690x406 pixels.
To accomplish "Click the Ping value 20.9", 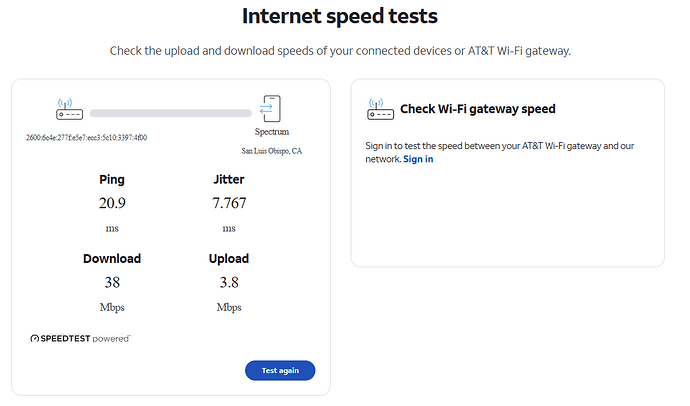I will (x=112, y=203).
